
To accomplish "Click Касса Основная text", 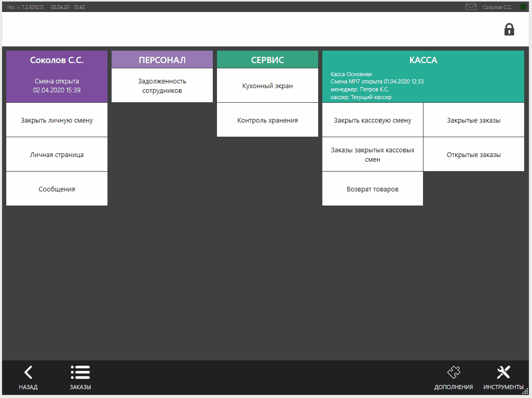I will (351, 74).
